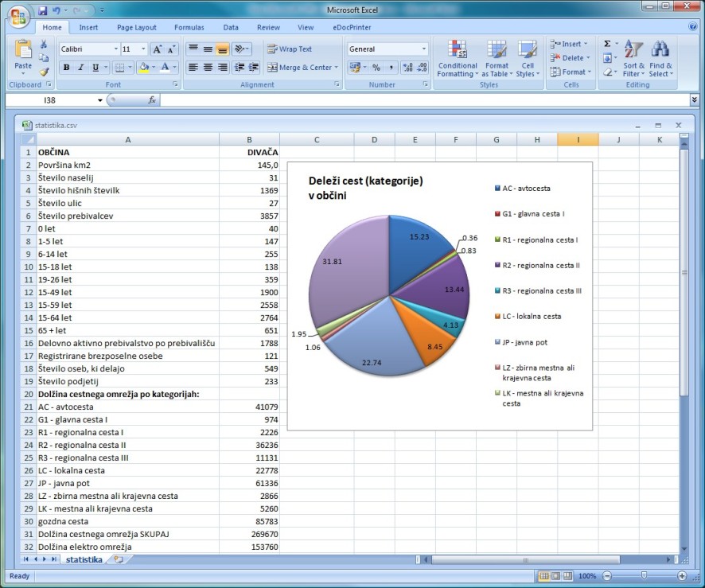Image resolution: width=705 pixels, height=588 pixels.
Task: Expand the Calibri font name dropdown
Action: (x=114, y=49)
